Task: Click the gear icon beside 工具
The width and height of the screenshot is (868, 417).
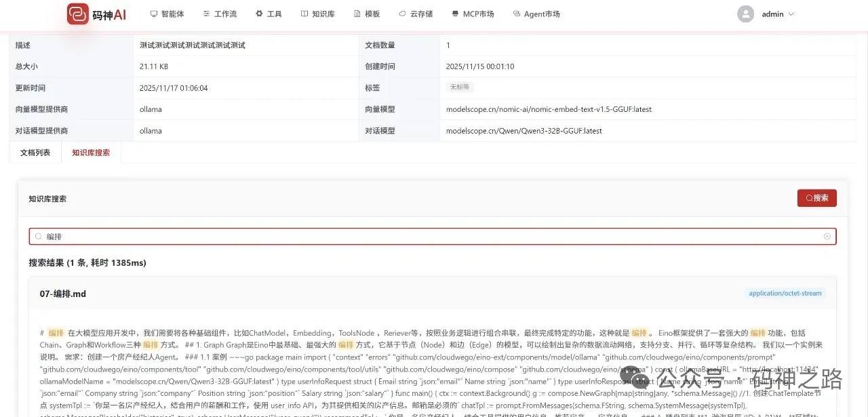Action: point(258,13)
